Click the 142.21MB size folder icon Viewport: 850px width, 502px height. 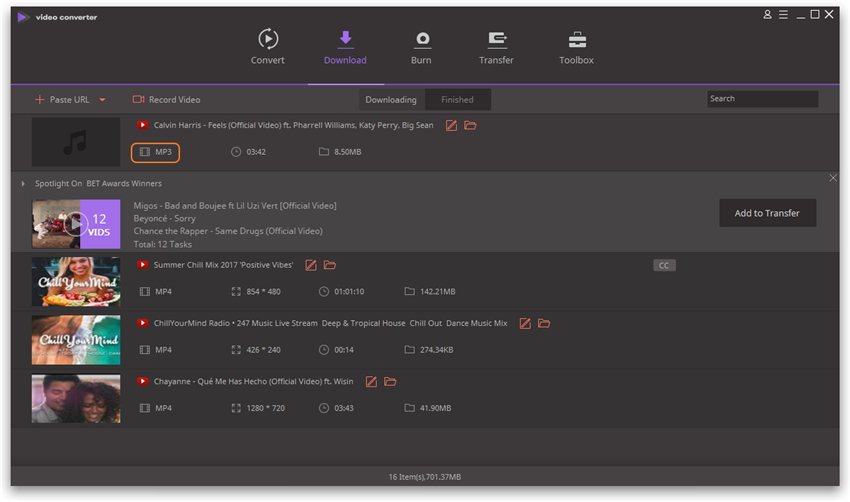(409, 292)
